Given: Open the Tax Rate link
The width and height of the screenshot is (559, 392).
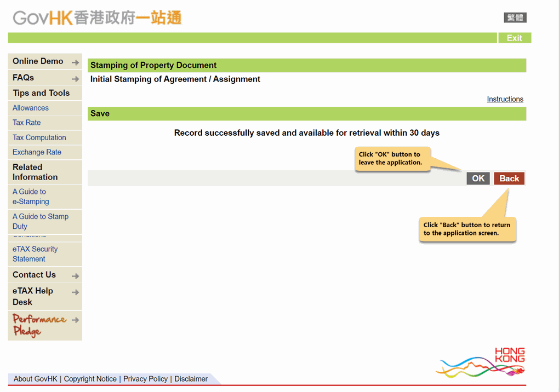Looking at the screenshot, I should [26, 123].
